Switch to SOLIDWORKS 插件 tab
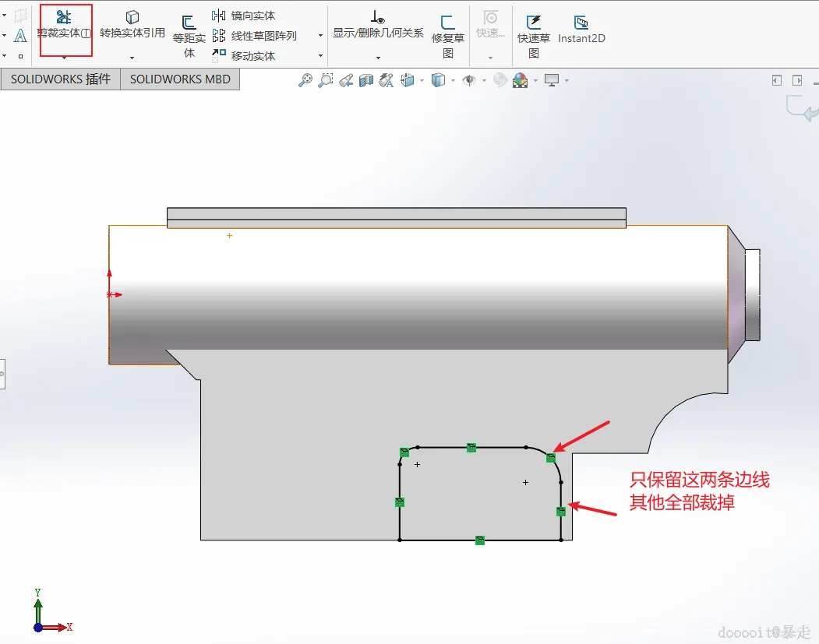Viewport: 819px width, 644px height. [61, 79]
